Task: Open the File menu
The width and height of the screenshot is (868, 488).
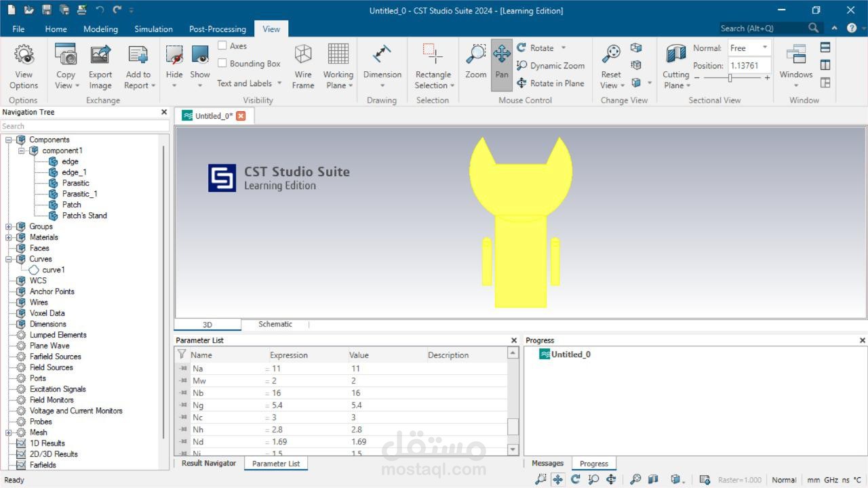Action: click(18, 29)
